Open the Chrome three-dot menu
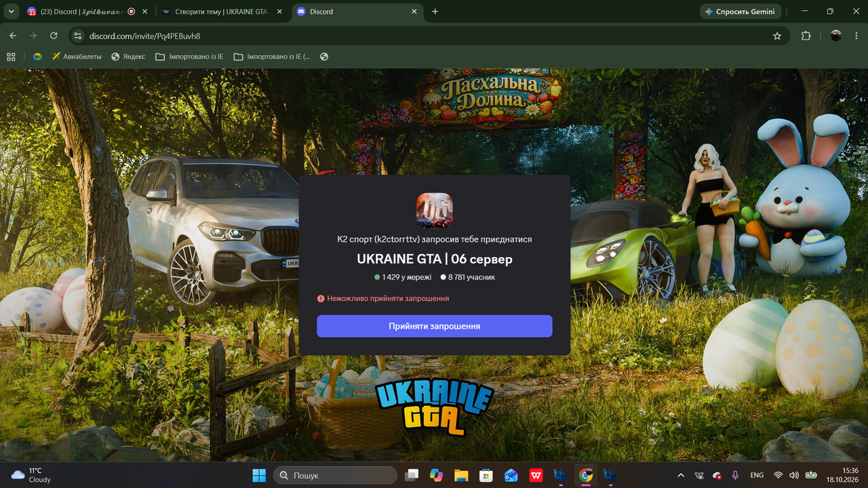This screenshot has width=868, height=488. pos(856,36)
